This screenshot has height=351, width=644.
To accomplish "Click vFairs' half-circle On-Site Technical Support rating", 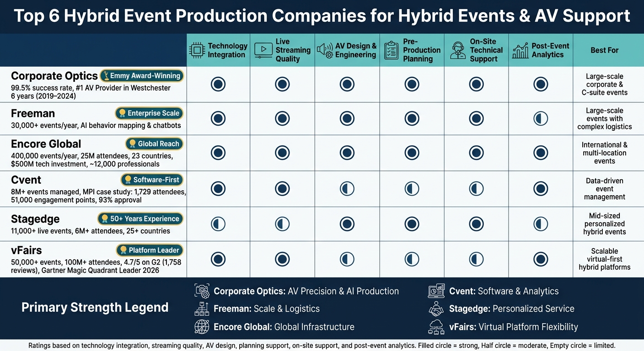I will click(476, 259).
